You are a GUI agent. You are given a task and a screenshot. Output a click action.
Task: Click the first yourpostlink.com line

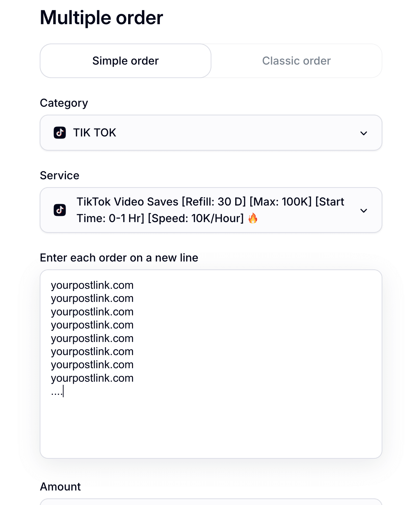(92, 285)
